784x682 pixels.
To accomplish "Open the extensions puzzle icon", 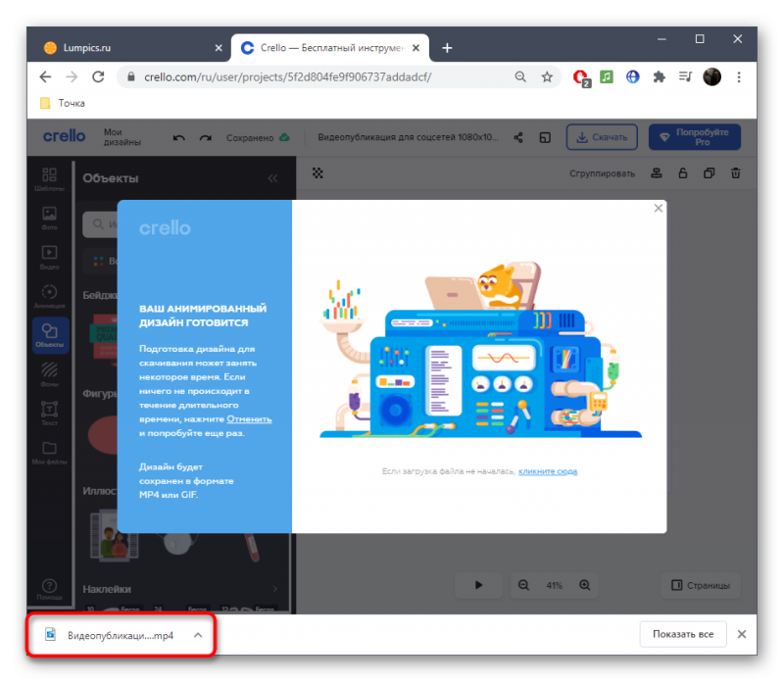I will pyautogui.click(x=659, y=76).
